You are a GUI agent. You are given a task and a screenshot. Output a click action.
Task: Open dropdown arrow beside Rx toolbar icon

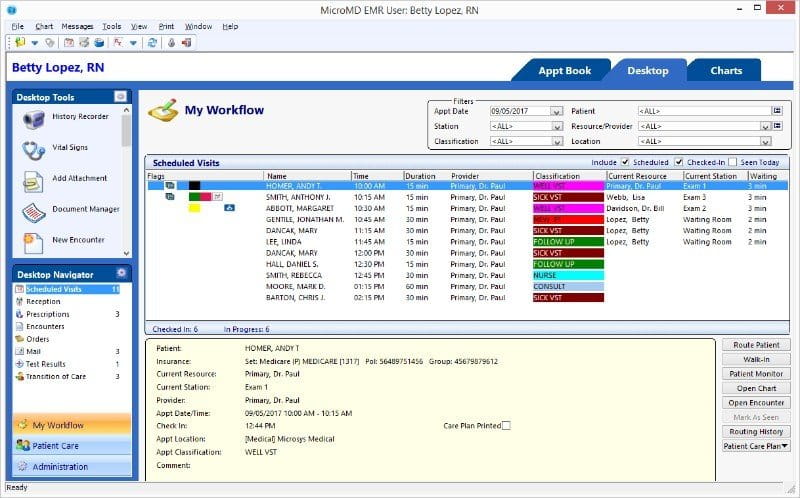(x=133, y=43)
